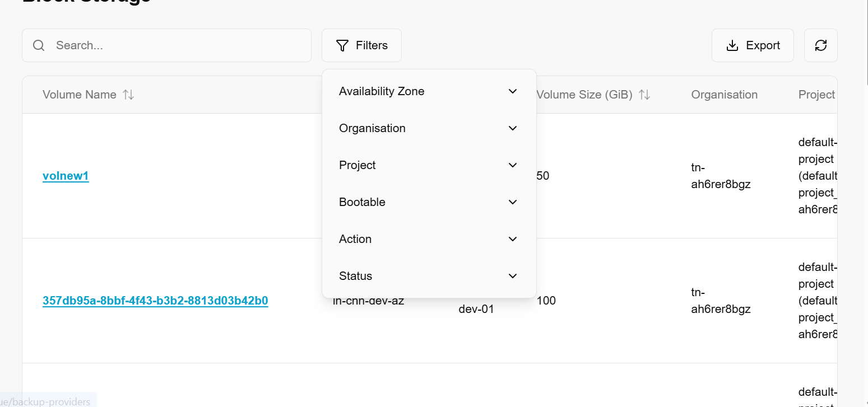868x407 pixels.
Task: Click the Export download icon
Action: (732, 45)
